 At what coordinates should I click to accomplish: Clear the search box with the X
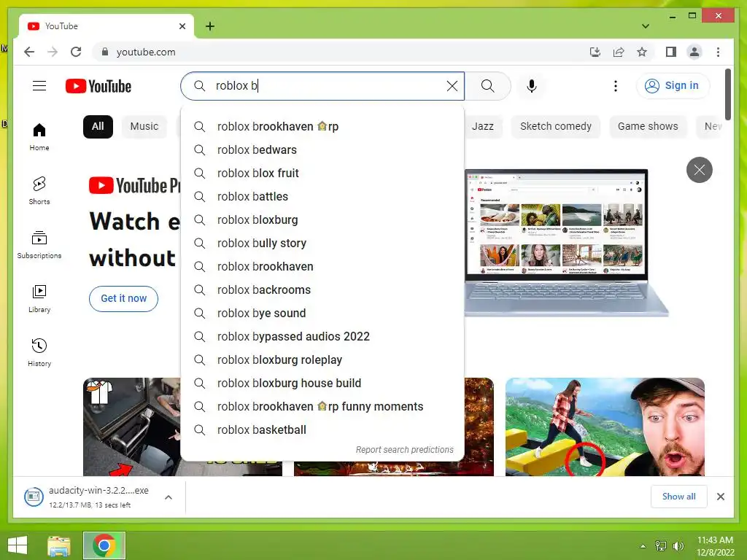[x=452, y=86]
